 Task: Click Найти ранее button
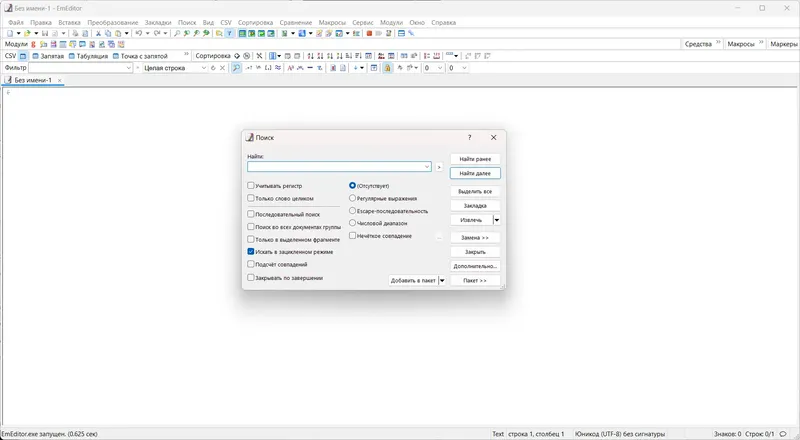(x=475, y=159)
